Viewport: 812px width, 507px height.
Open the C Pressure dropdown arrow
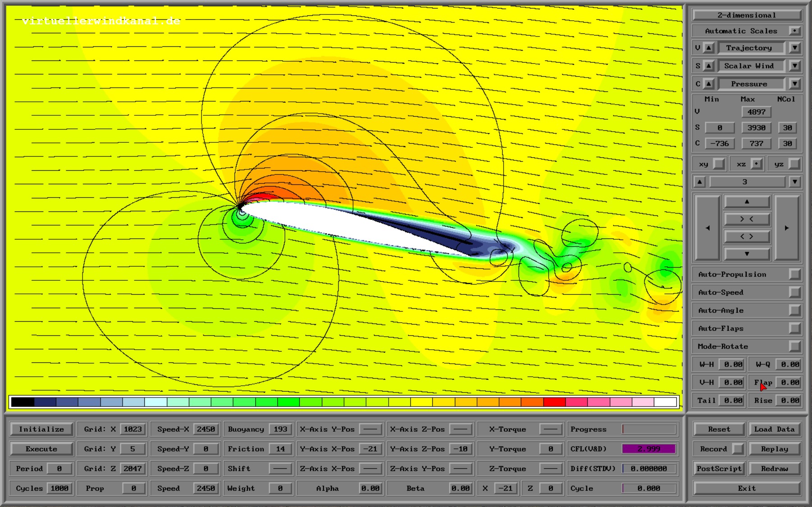[795, 84]
